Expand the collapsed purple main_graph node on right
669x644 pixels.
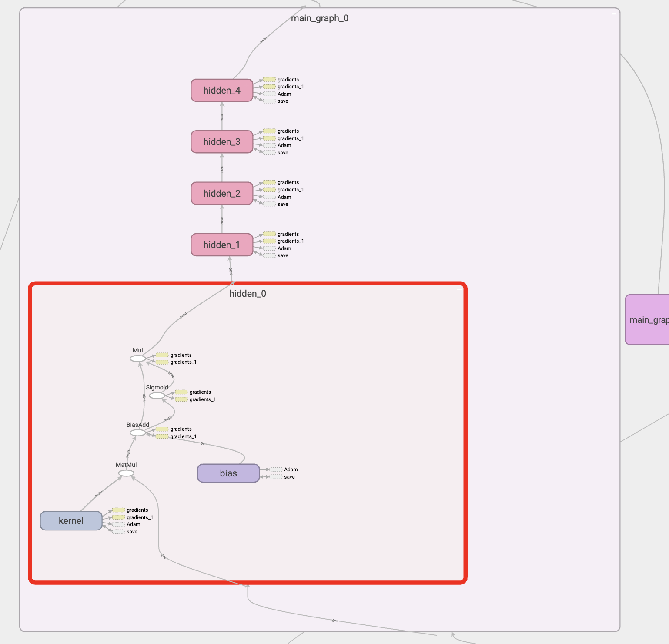(647, 320)
